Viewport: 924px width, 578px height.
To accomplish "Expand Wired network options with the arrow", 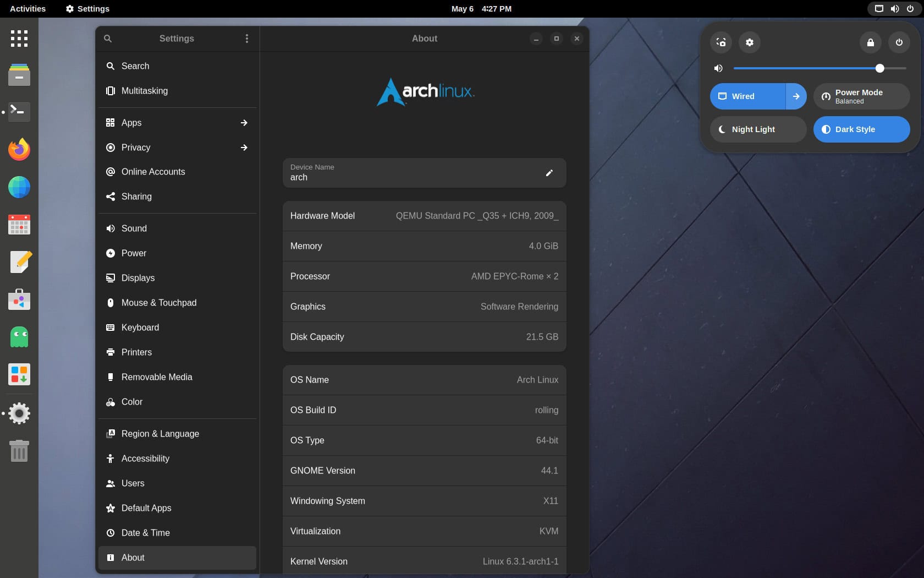I will pos(796,96).
